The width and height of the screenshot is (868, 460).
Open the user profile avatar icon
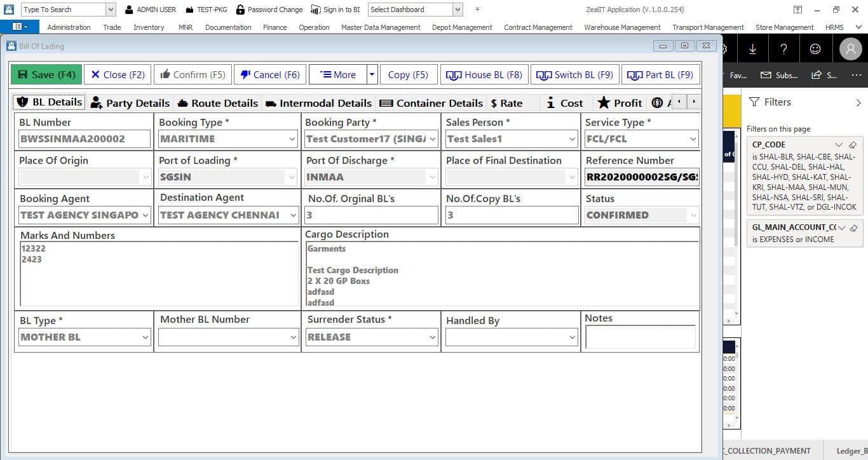850,49
